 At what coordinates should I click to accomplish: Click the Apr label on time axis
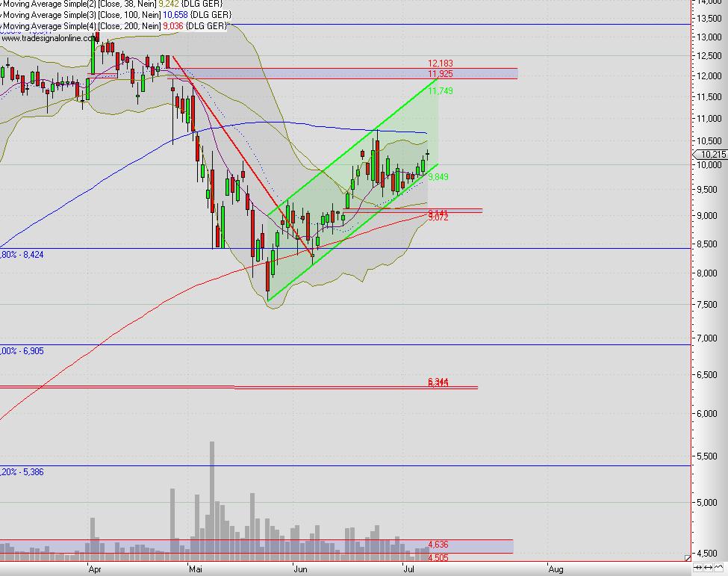tap(95, 569)
